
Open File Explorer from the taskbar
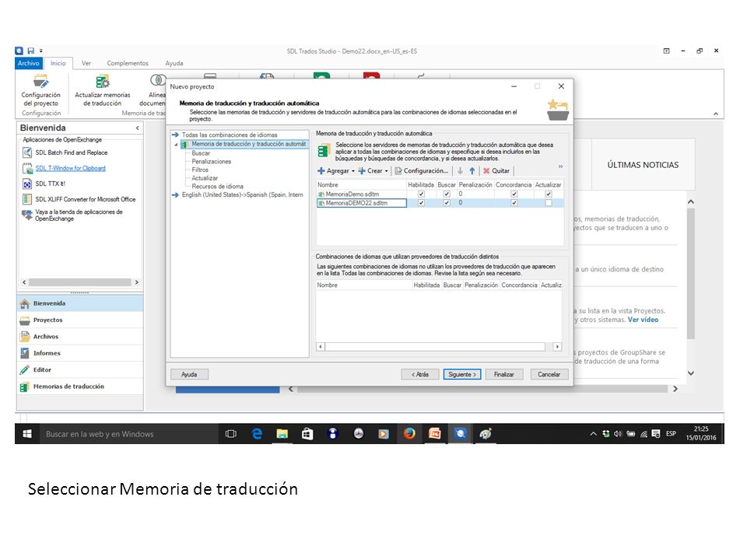pyautogui.click(x=282, y=434)
